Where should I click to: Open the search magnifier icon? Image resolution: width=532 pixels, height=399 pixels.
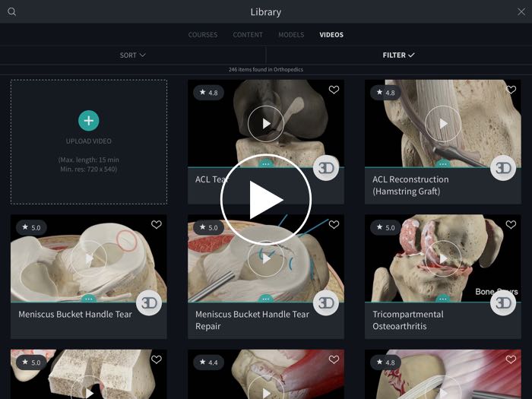11,11
